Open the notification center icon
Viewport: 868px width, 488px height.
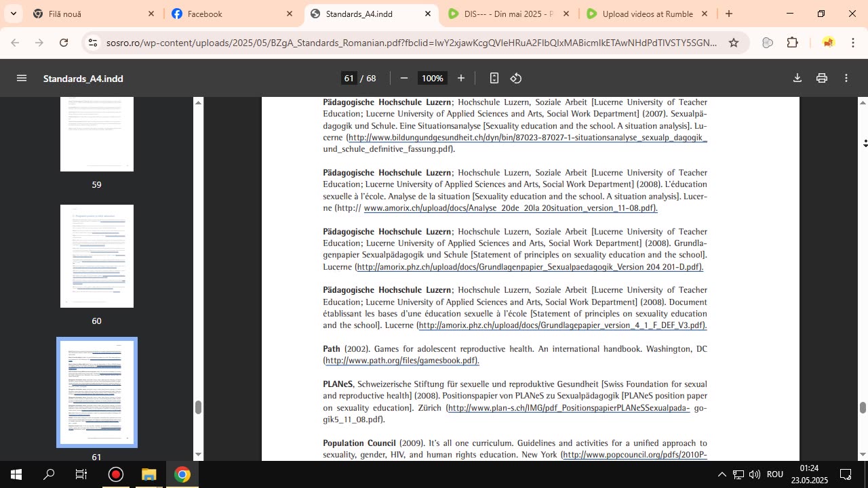(x=846, y=474)
